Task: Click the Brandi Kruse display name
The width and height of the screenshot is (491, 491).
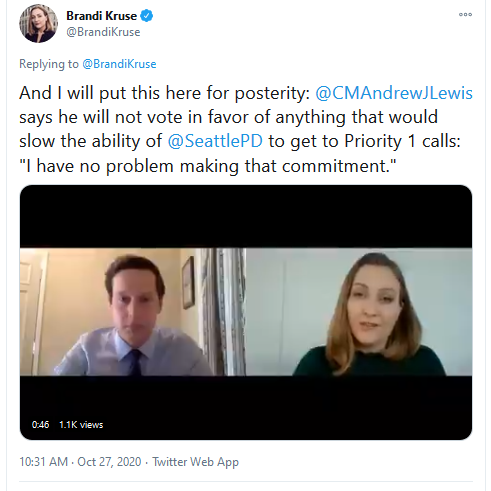Action: 101,16
